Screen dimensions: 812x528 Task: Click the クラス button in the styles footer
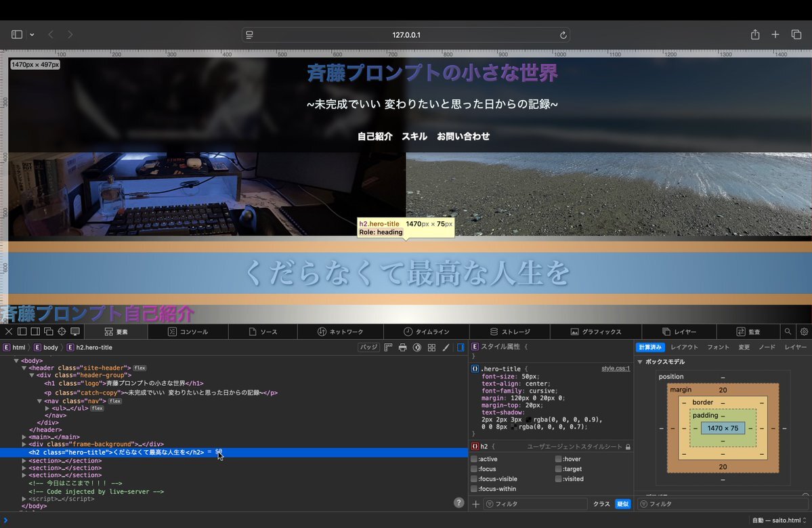601,504
